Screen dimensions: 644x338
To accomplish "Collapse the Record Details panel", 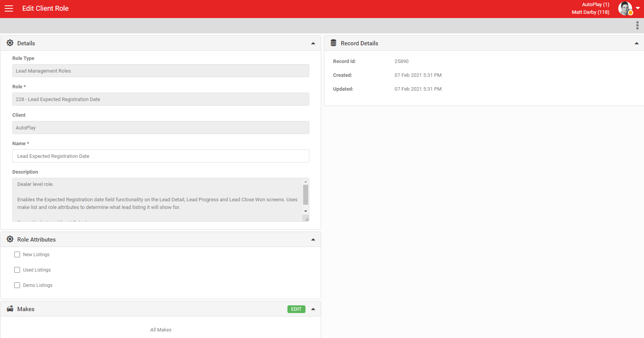I will click(637, 43).
